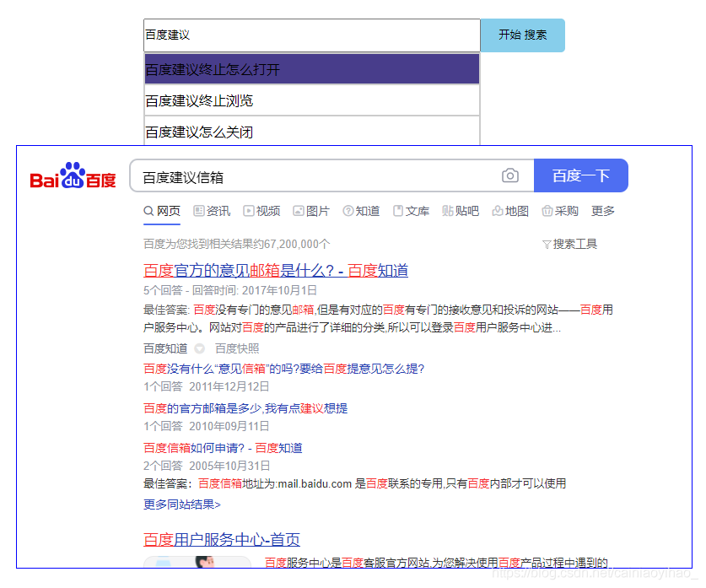This screenshot has height=588, width=706.
Task: Switch to the 视频 tab
Action: (x=261, y=211)
